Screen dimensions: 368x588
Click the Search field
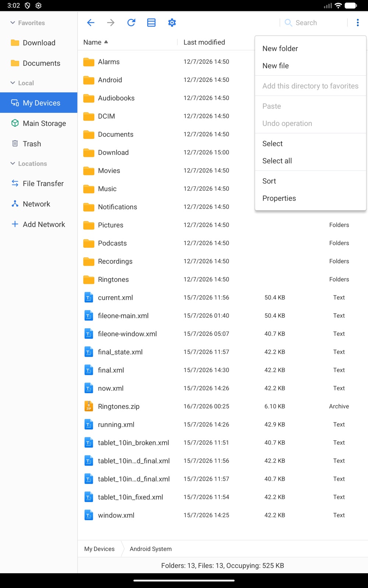coord(314,23)
